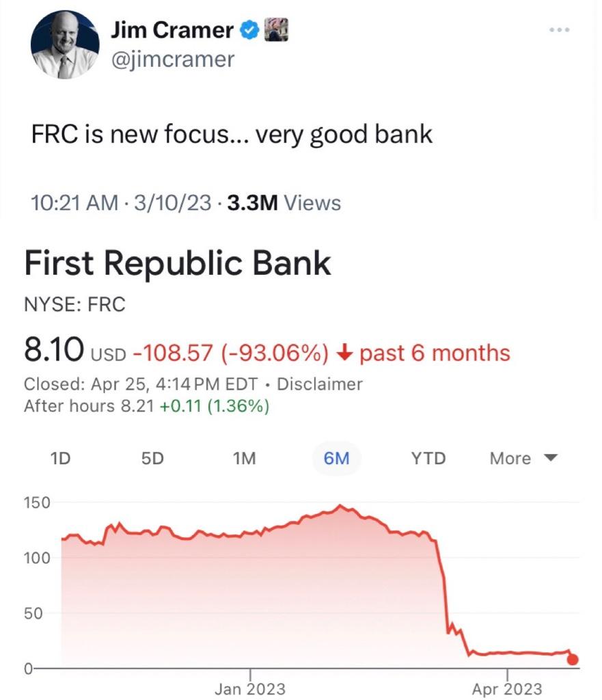Image resolution: width=602 pixels, height=700 pixels.
Task: Click the dropdown arrow beside More
Action: coord(551,458)
